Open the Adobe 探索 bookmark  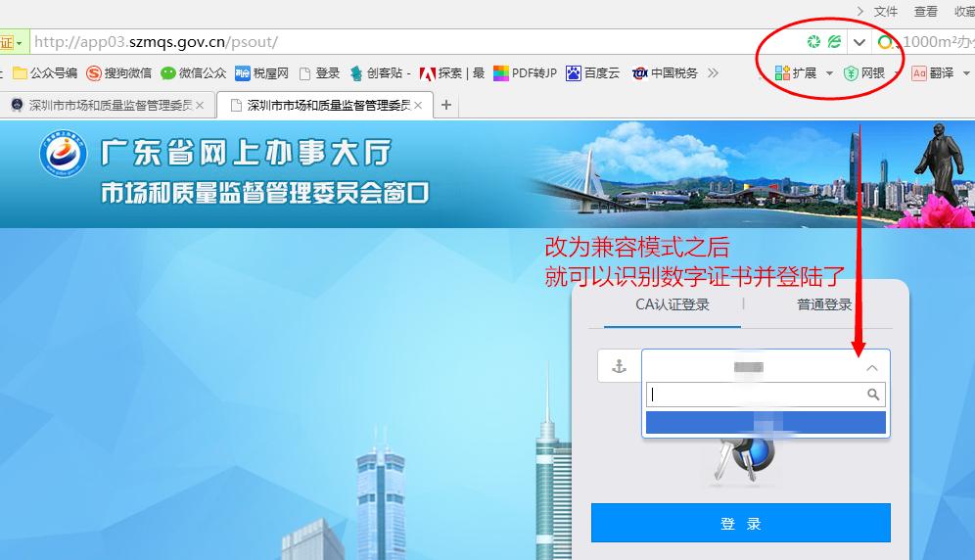click(452, 73)
